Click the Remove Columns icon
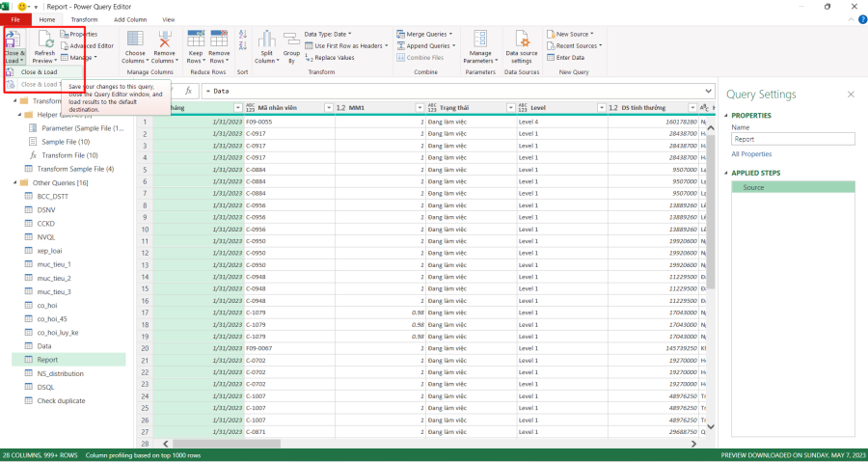Viewport: 868px width, 462px height. point(164,40)
